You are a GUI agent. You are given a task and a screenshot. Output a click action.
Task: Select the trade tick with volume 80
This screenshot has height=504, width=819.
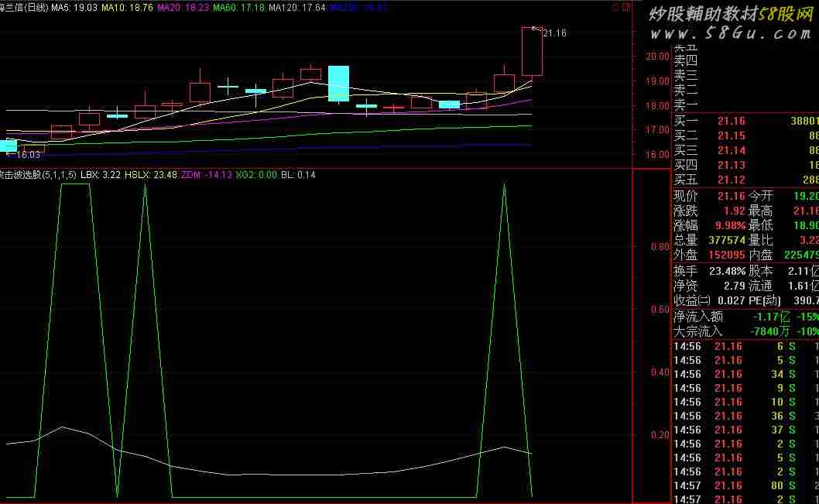pyautogui.click(x=745, y=485)
